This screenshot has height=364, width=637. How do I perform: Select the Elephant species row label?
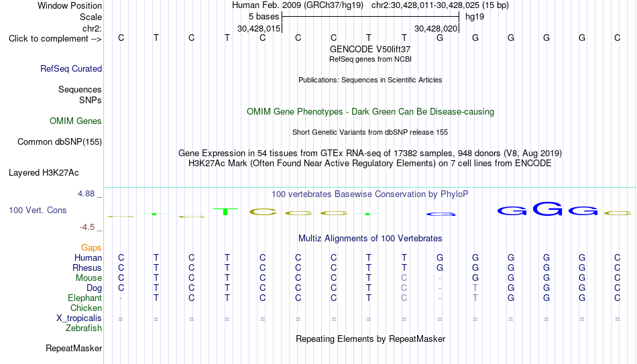pos(85,298)
